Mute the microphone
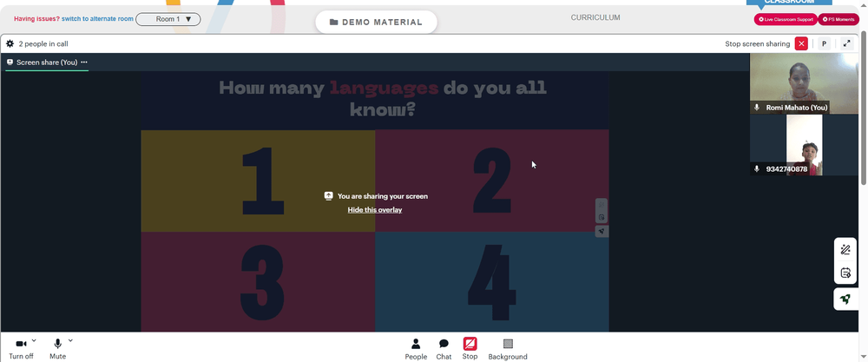This screenshot has height=362, width=868. [x=57, y=349]
